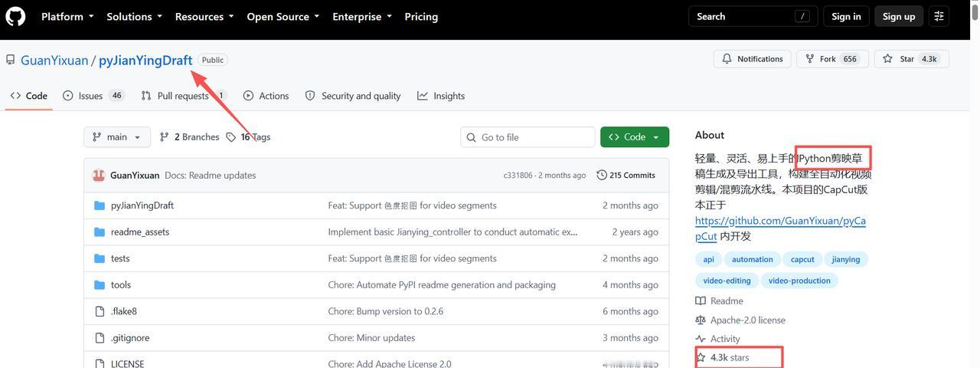Open the pyJianYingDraft repository title link
Screen dimensions: 980x368
[x=145, y=60]
